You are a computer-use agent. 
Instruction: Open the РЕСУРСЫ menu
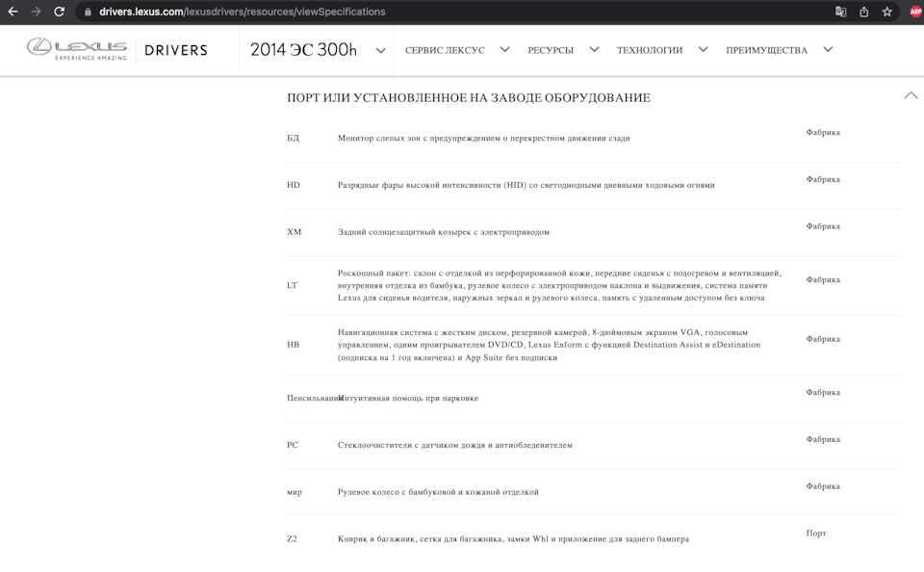coord(551,51)
